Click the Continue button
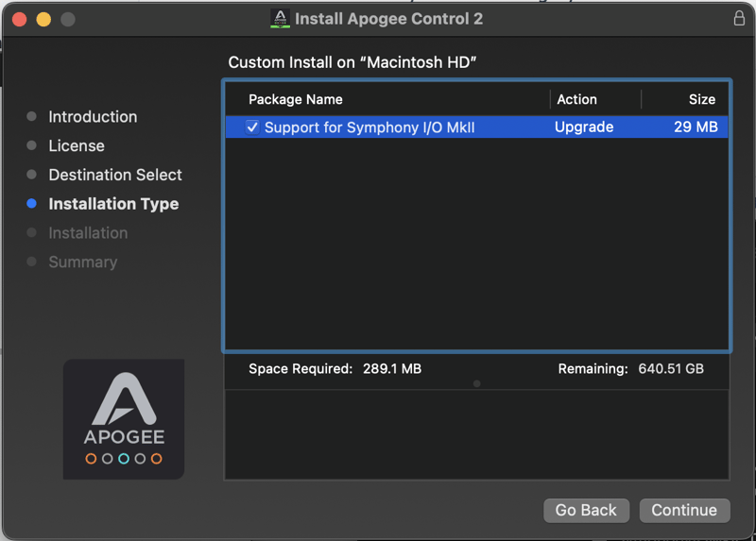This screenshot has height=541, width=756. click(x=684, y=510)
